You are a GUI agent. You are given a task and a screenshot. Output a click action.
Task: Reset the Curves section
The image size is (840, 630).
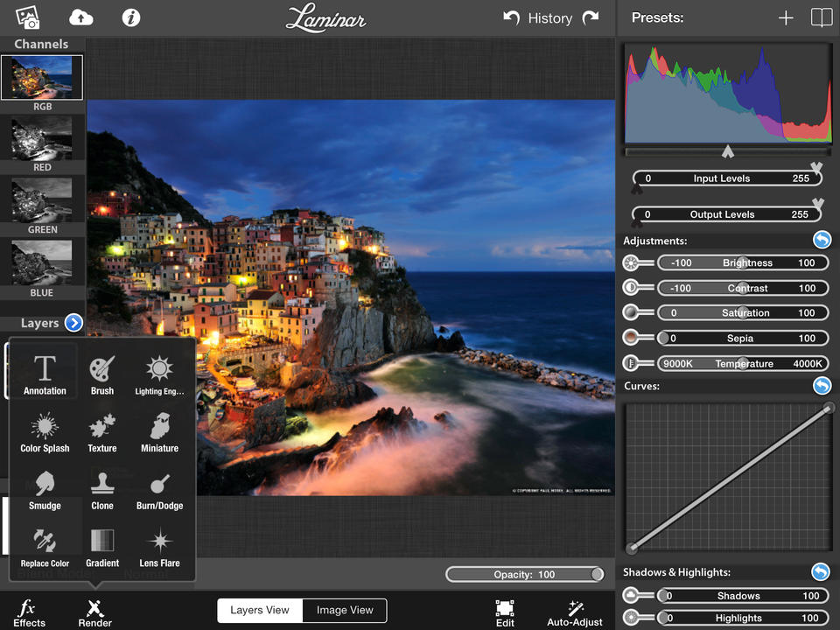822,385
